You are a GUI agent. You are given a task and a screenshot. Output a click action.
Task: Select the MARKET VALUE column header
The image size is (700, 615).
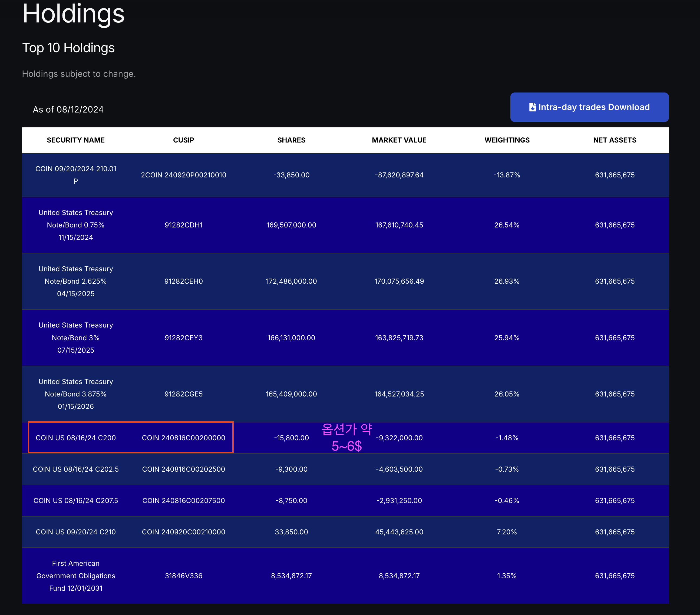(x=399, y=140)
